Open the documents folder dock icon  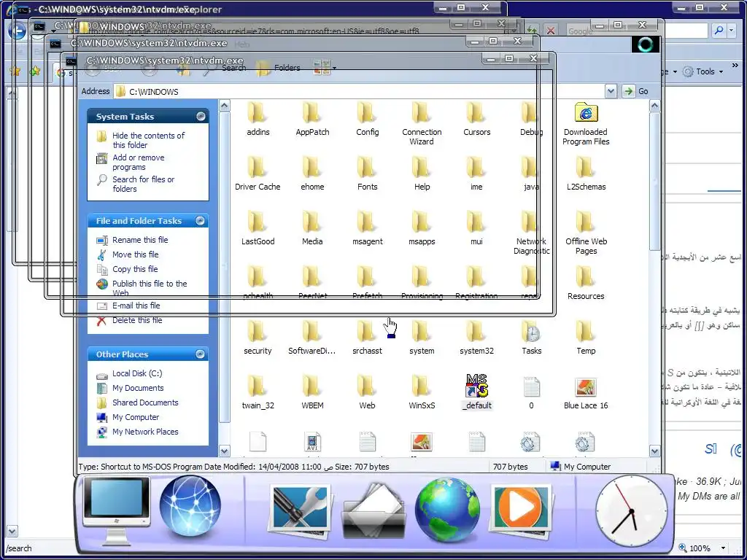click(x=374, y=512)
